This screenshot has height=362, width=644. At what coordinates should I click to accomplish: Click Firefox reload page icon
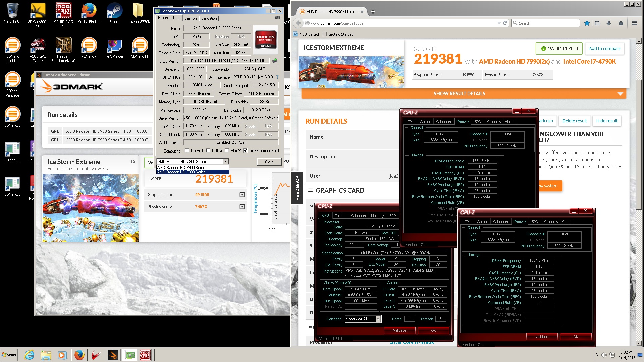pyautogui.click(x=505, y=23)
